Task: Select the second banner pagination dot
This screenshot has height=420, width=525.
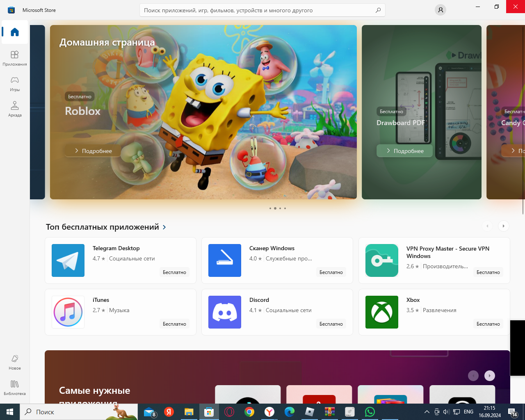Action: point(275,208)
